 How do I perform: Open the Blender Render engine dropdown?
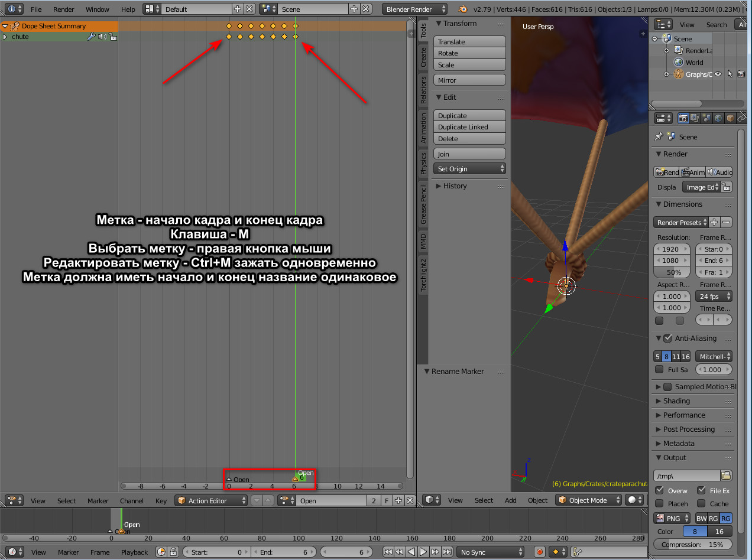(x=416, y=9)
